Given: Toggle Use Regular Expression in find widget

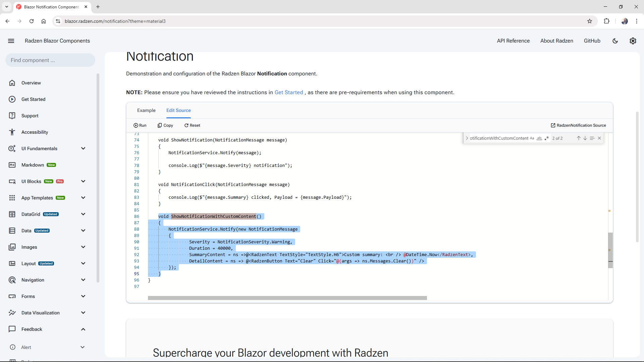Looking at the screenshot, I should point(547,138).
